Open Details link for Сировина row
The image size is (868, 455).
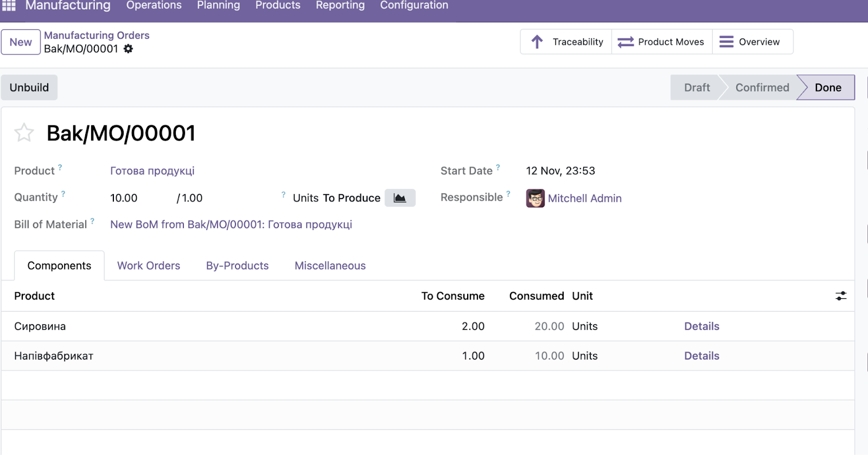click(x=701, y=326)
